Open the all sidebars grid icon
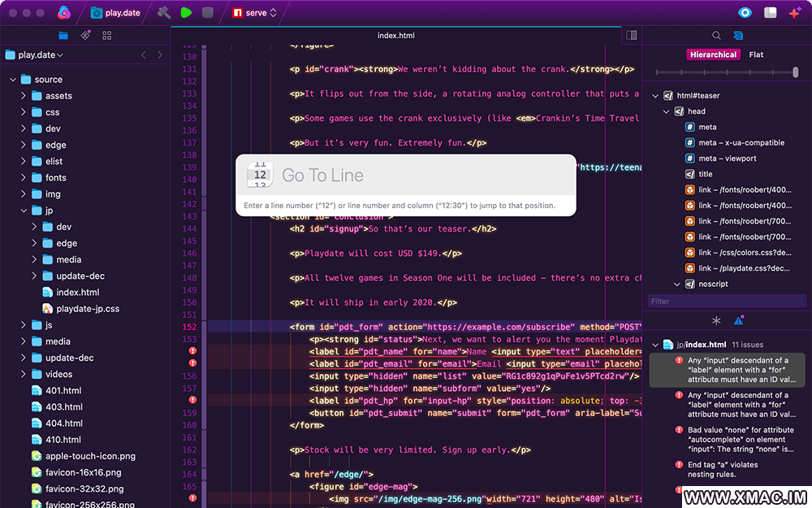The height and width of the screenshot is (508, 812). pyautogui.click(x=106, y=35)
